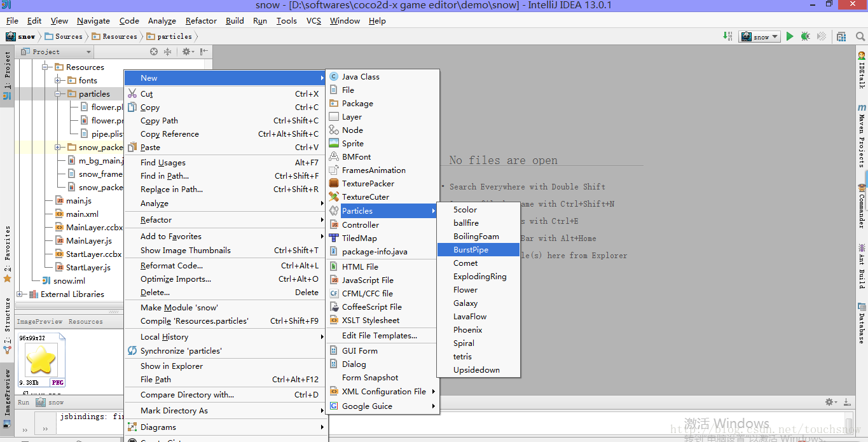This screenshot has height=442, width=868.
Task: Select BurstPipe in Particles submenu
Action: (x=478, y=249)
